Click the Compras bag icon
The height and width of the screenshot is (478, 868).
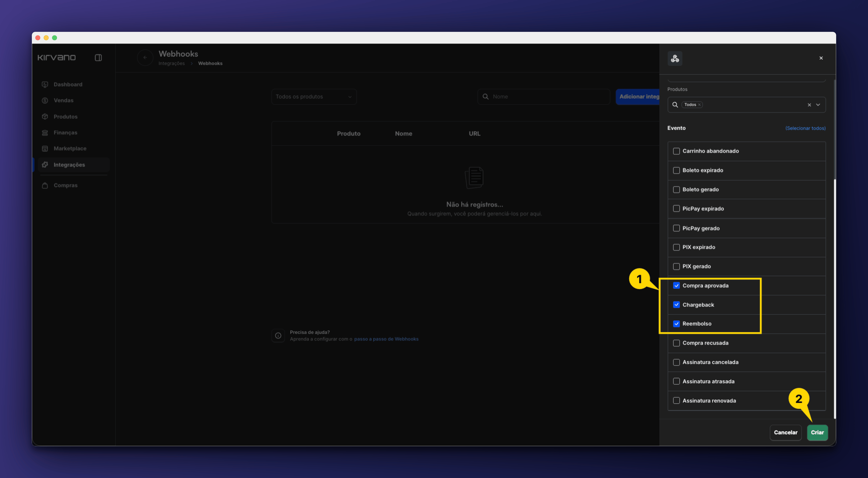pyautogui.click(x=45, y=186)
